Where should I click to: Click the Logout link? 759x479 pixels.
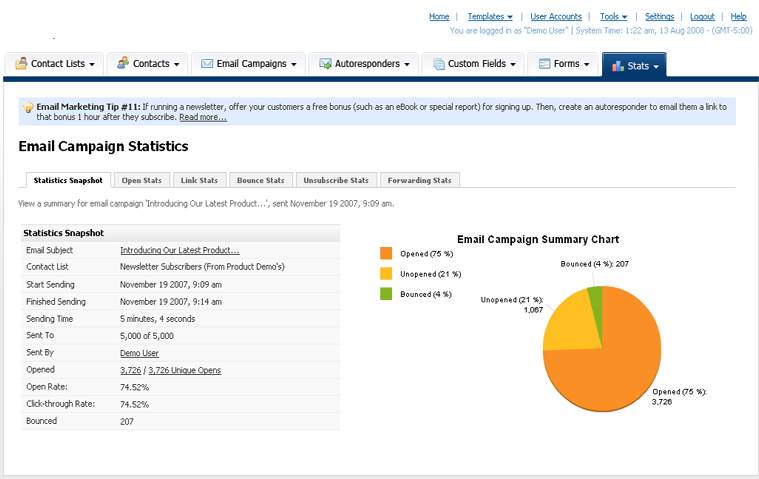point(702,16)
